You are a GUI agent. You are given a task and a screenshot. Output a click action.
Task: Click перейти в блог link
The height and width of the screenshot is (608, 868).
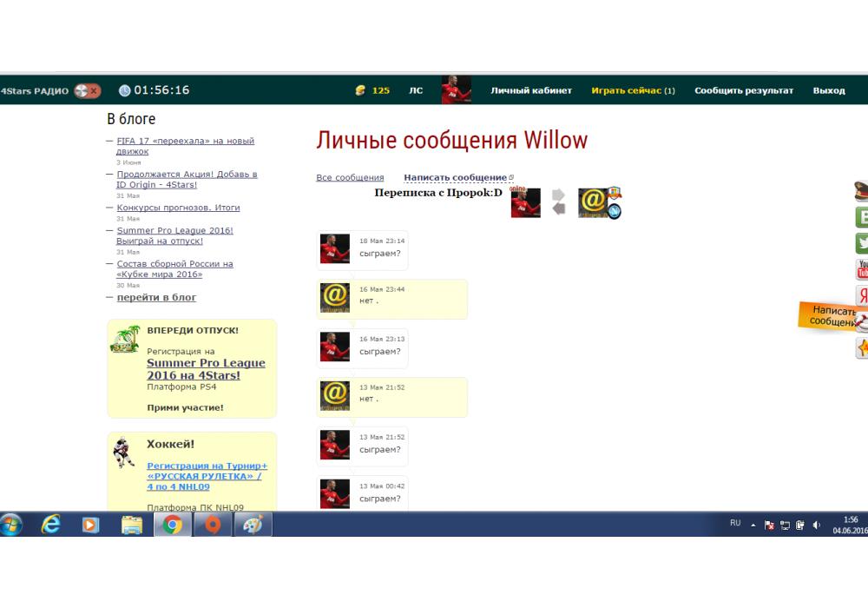tap(156, 297)
